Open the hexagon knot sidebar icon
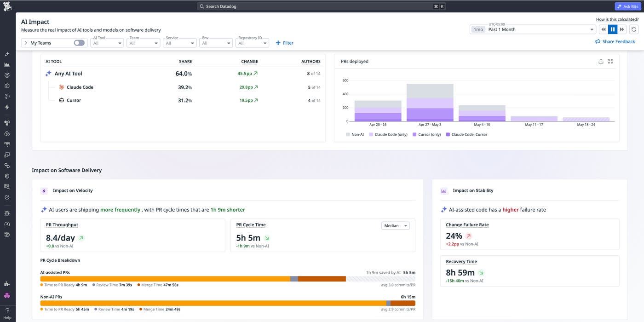Viewport: 644px width, 322px height. [7, 86]
